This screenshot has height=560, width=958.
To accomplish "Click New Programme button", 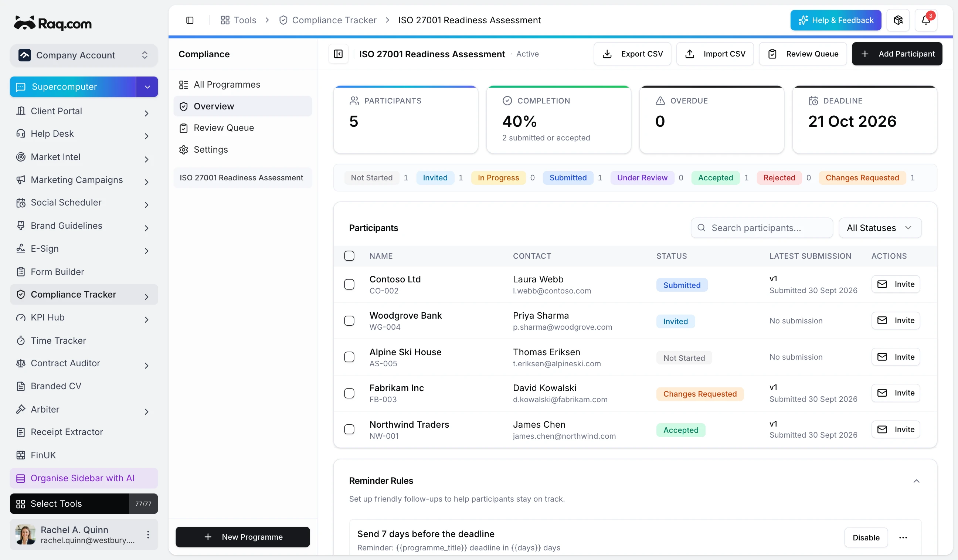I will tap(242, 537).
